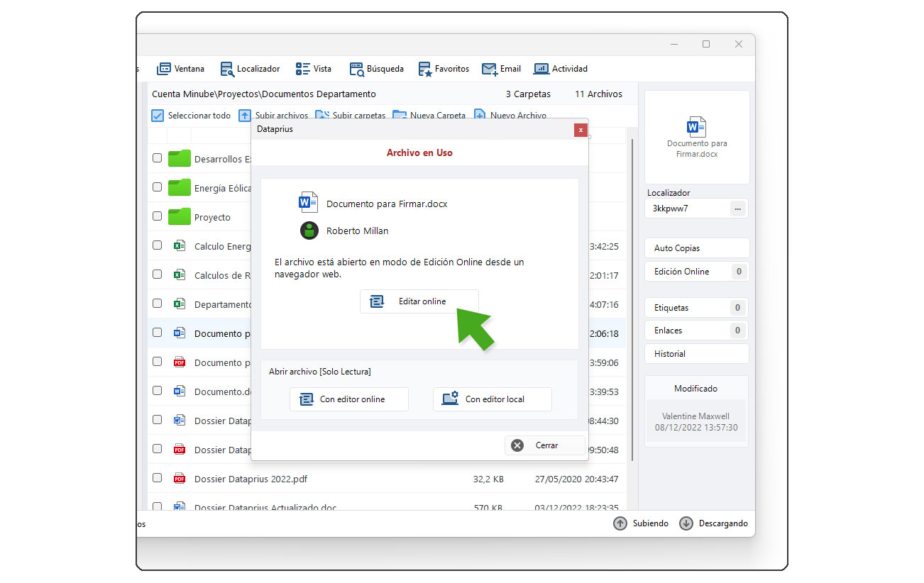The height and width of the screenshot is (583, 924).
Task: Check the Documento.d file checkbox
Action: pos(158,391)
